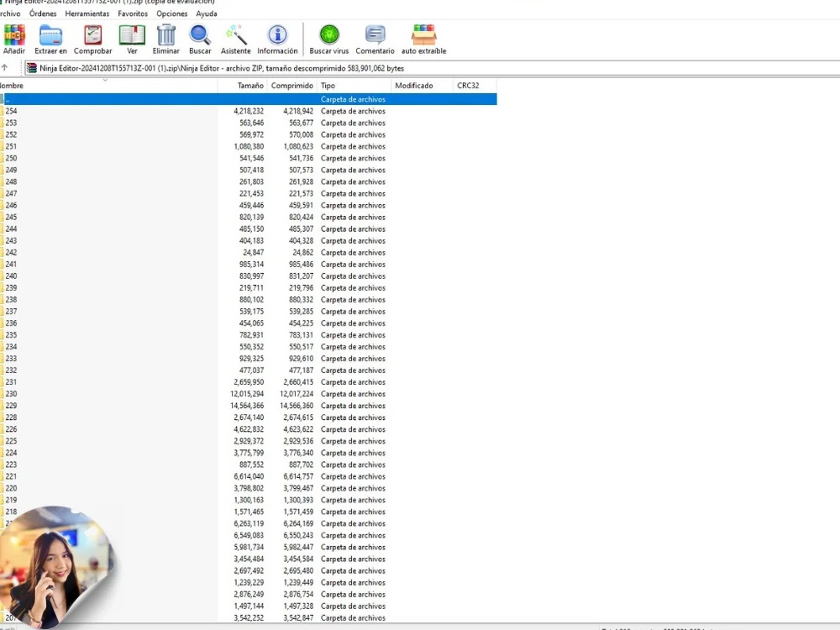Go up one folder level arrow
This screenshot has height=630, width=840.
[5, 67]
